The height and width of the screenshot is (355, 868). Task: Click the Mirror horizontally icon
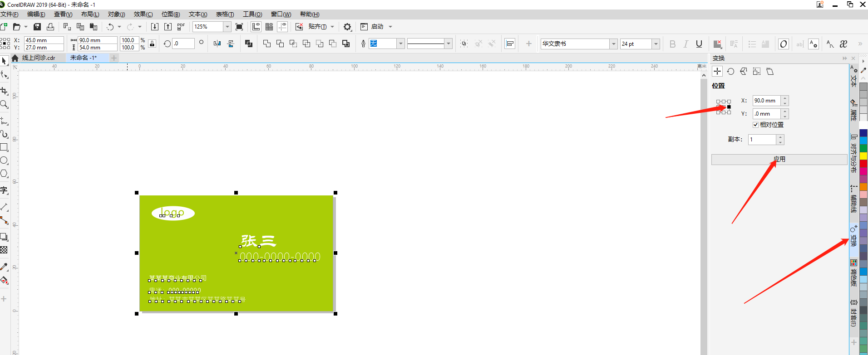point(217,44)
